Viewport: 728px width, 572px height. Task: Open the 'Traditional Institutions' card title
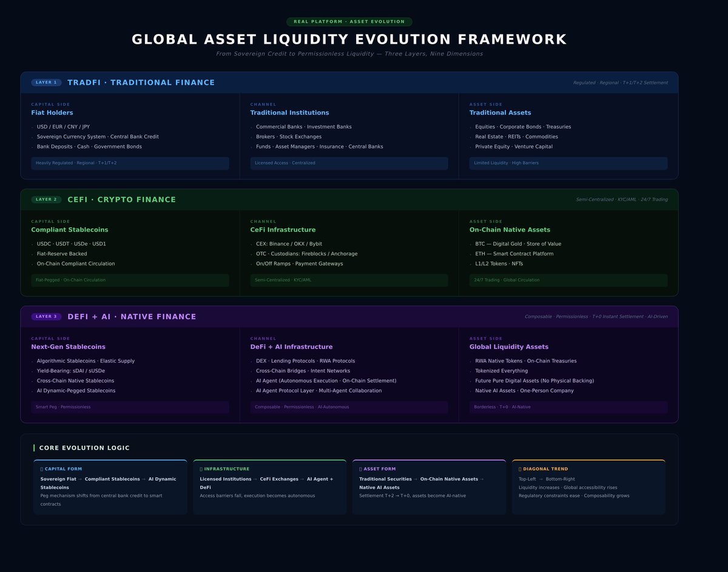[289, 113]
